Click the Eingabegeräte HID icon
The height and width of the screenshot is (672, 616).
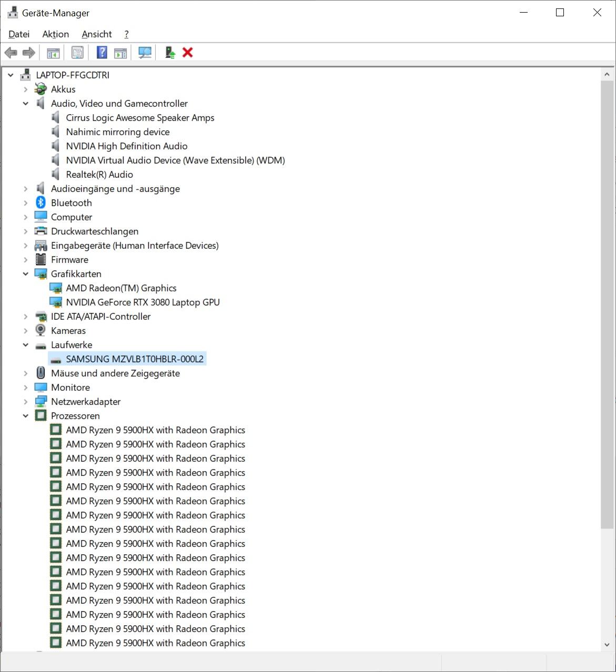[41, 245]
